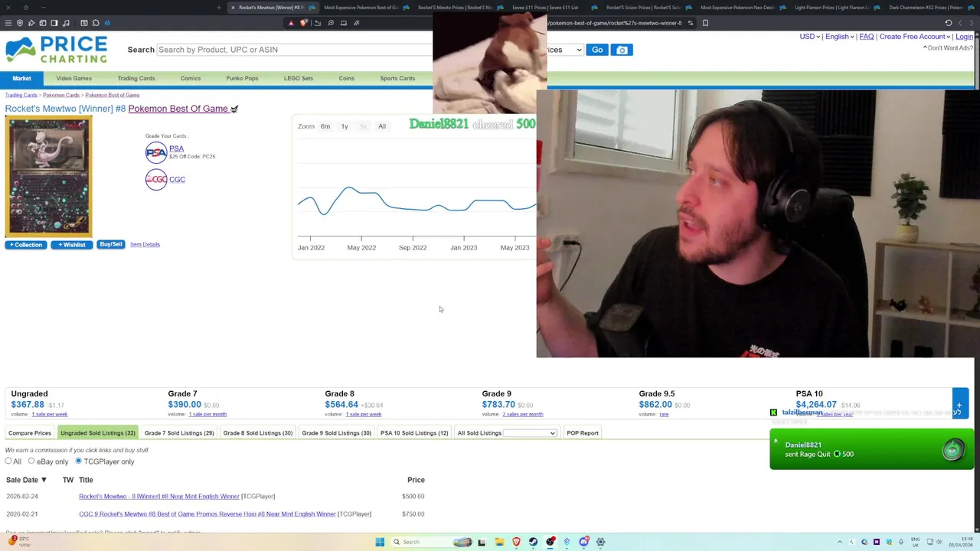Open the browser hamburger menu
Image resolution: width=980 pixels, height=551 pixels.
pyautogui.click(x=8, y=23)
